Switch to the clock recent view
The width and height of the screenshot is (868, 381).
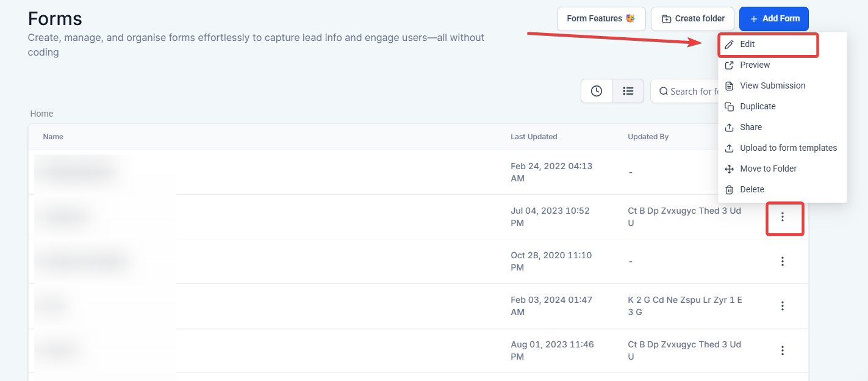pyautogui.click(x=597, y=91)
